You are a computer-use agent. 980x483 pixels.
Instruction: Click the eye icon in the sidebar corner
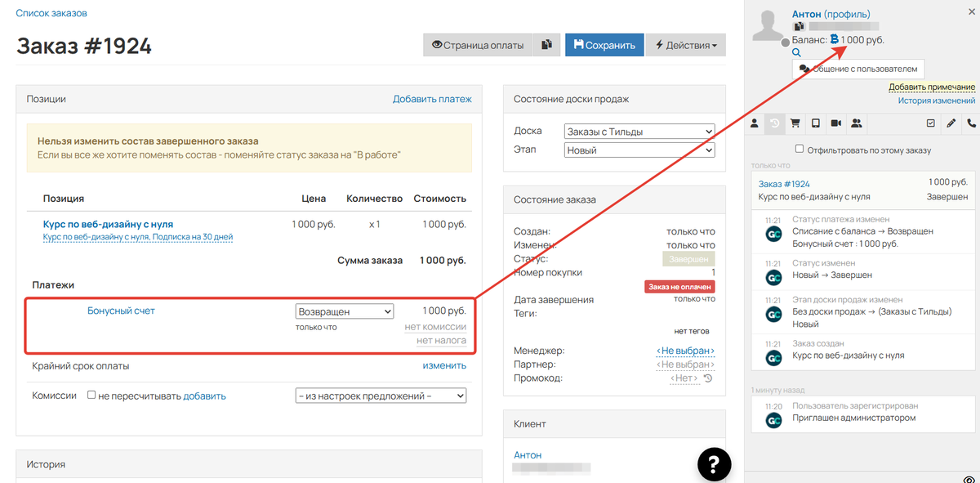coord(969,479)
